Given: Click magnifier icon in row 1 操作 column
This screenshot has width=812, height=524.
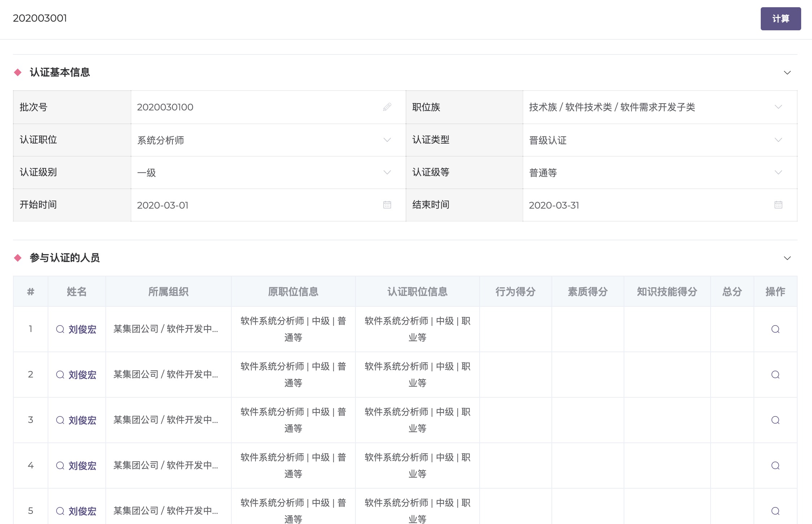Looking at the screenshot, I should click(x=775, y=329).
